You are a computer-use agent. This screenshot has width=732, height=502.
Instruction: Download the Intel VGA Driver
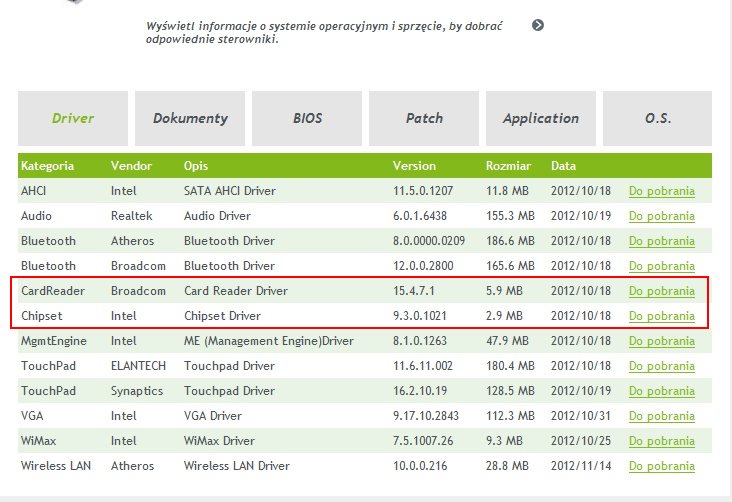662,416
